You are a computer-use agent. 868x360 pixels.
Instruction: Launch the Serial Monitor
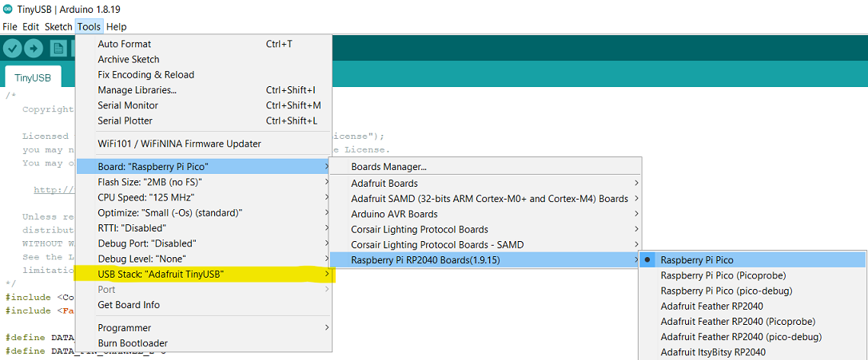pos(204,105)
